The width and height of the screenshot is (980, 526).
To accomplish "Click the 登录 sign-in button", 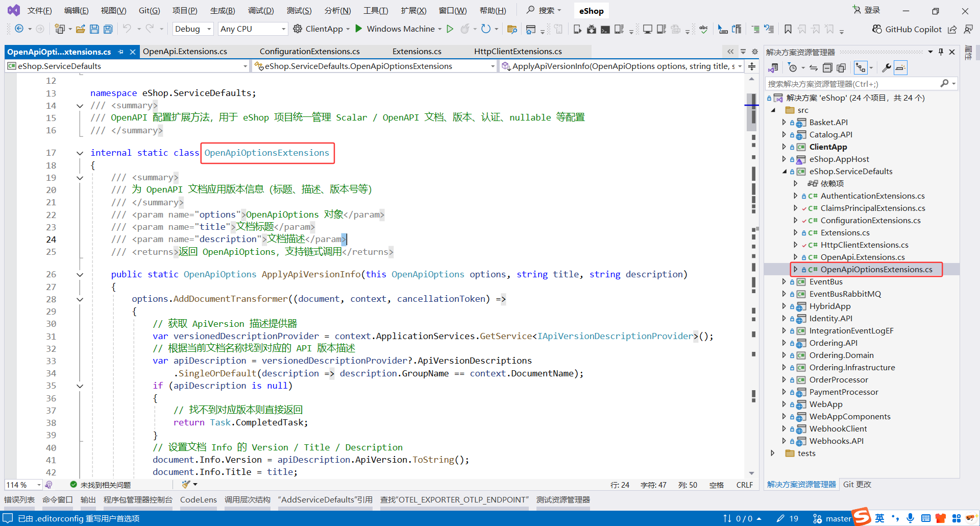I will 871,10.
